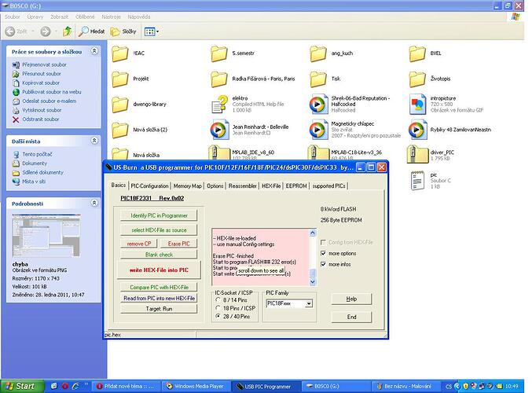532x393 pixels.
Task: Select the Životopis folder icon
Action: point(417,79)
